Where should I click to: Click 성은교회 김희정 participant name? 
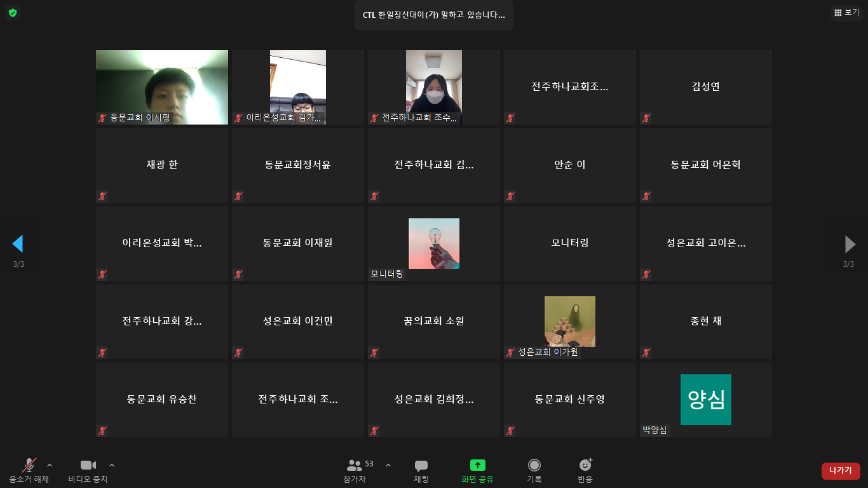click(434, 399)
